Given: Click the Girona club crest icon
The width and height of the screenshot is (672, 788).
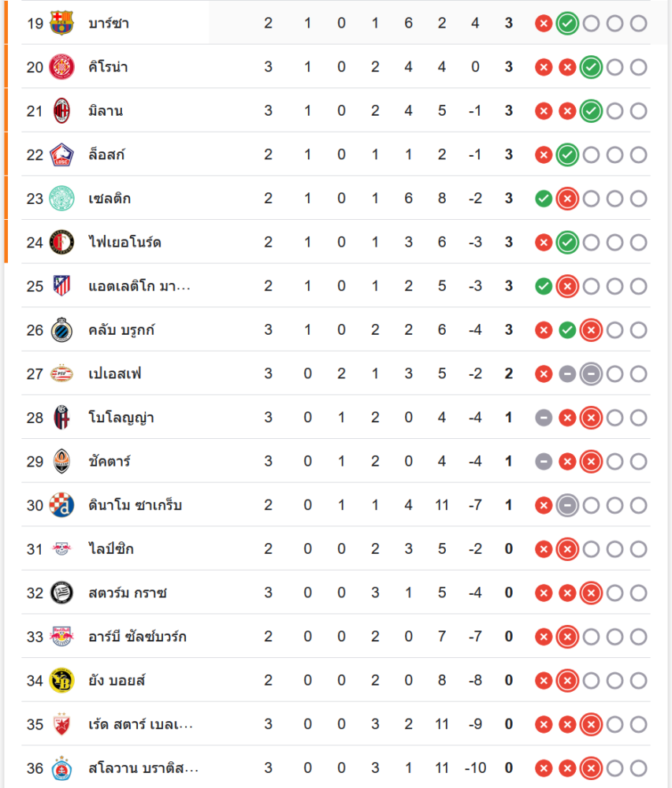Looking at the screenshot, I should [61, 67].
